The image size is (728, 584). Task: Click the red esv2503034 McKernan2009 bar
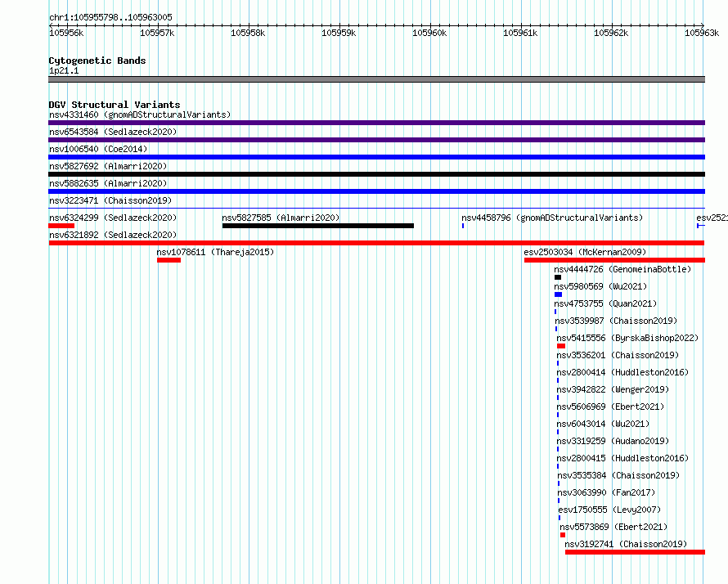pos(615,260)
